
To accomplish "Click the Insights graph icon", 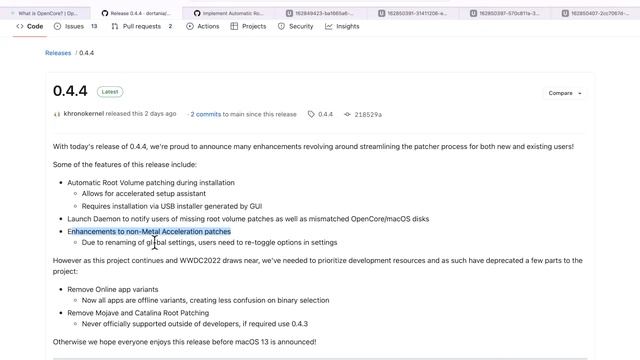I will coord(329,26).
